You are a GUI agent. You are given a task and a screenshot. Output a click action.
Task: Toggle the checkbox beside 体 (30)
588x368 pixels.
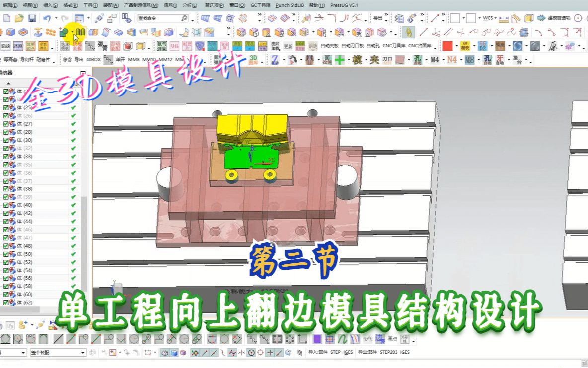click(x=6, y=140)
